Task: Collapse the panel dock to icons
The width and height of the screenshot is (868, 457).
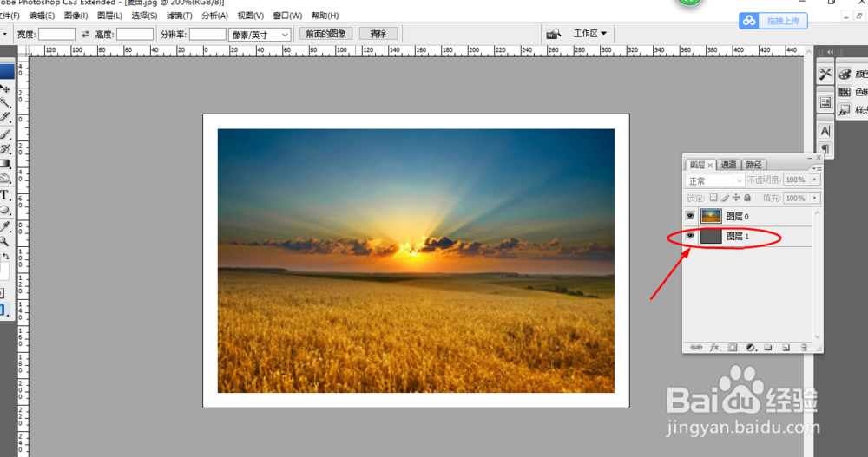Action: click(x=830, y=52)
